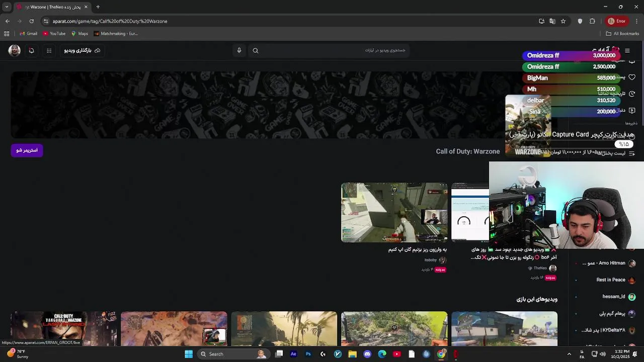Toggle the Aparat sidebar hamburger menu

[627, 50]
